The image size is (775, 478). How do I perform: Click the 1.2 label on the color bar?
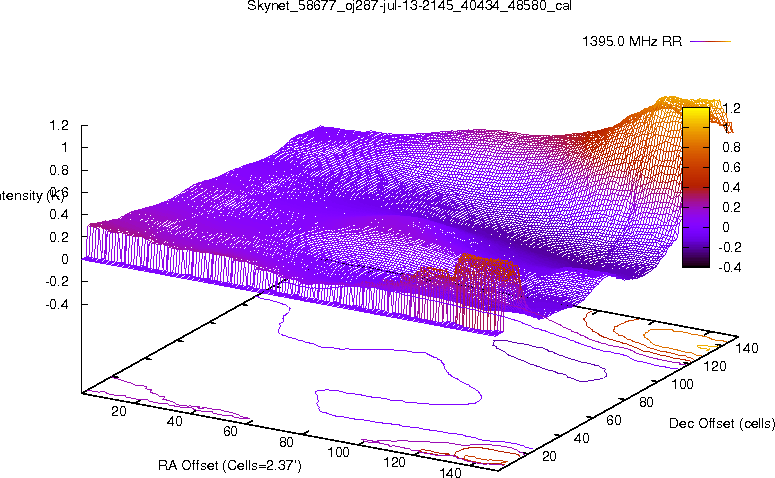[x=732, y=108]
